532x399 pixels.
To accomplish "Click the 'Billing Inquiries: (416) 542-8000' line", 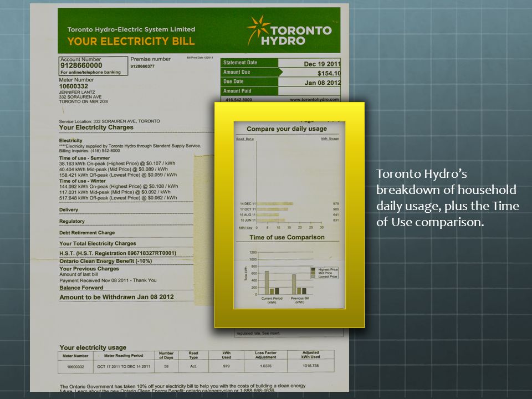I will click(x=90, y=151).
